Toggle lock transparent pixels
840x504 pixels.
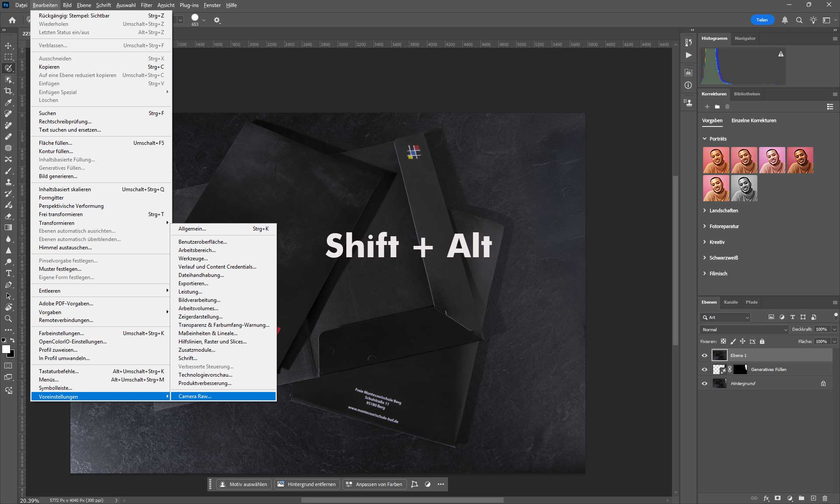pos(723,341)
